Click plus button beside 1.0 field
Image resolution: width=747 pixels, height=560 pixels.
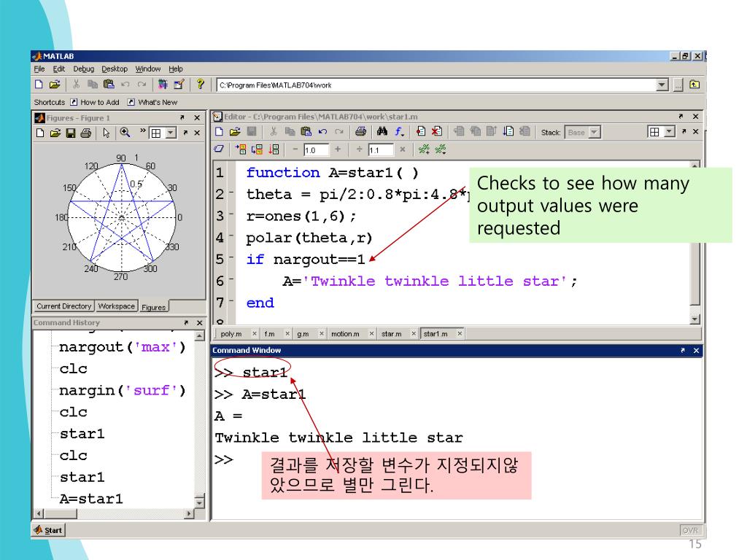click(338, 149)
